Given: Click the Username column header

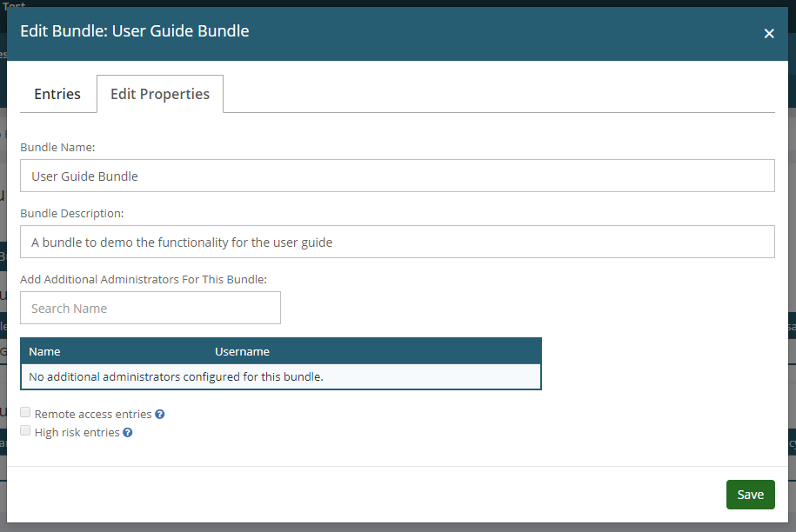Looking at the screenshot, I should pos(242,351).
